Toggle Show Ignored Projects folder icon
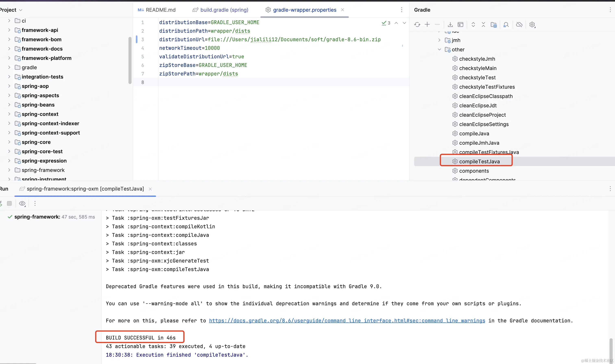The image size is (615, 364). point(494,25)
